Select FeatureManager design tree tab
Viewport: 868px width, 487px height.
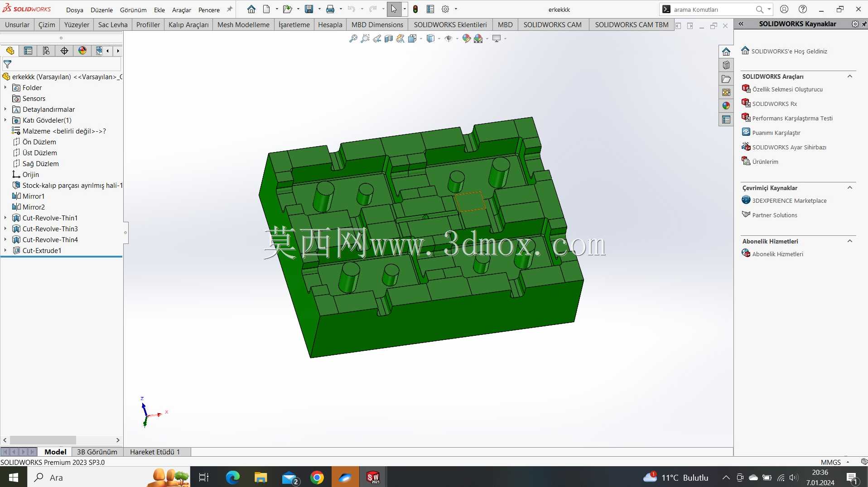(10, 51)
